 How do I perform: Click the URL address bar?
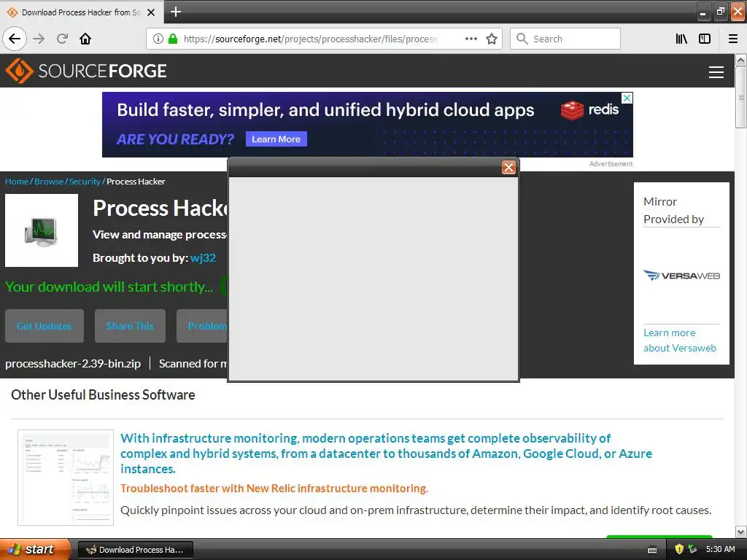coord(309,39)
